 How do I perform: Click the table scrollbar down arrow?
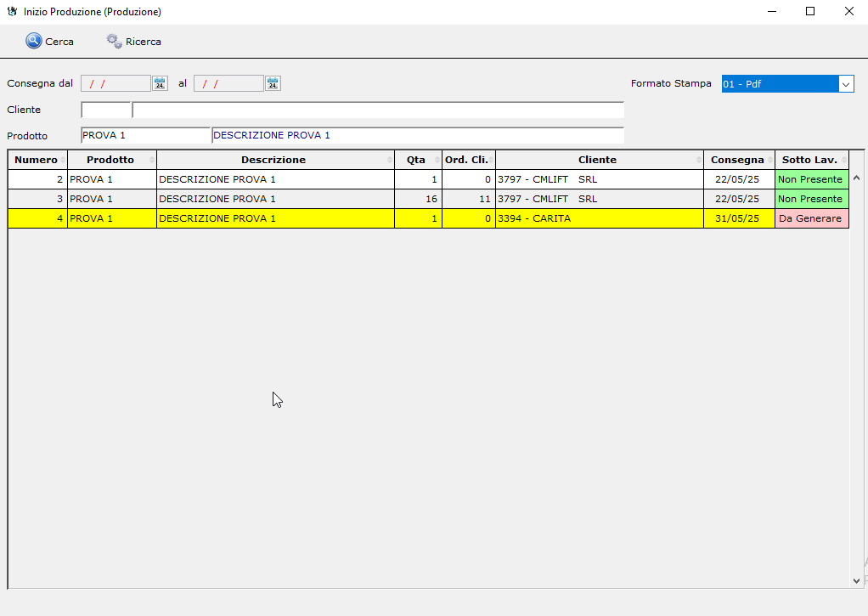pos(856,580)
